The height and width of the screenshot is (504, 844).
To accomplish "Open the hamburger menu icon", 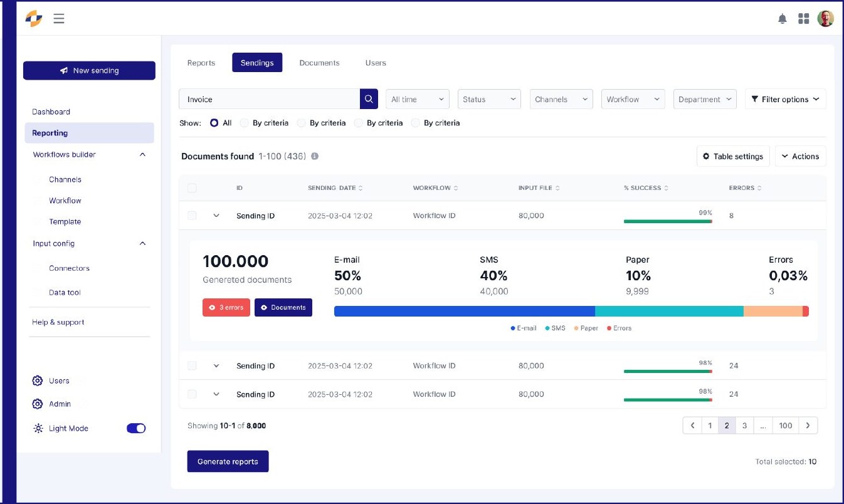I will point(59,19).
